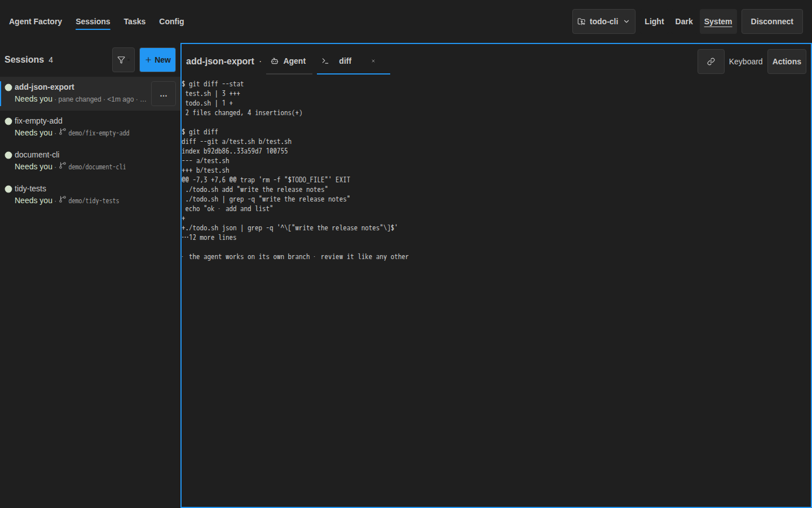Click the demo/document-cli branch label
This screenshot has height=508, width=812.
pos(97,167)
